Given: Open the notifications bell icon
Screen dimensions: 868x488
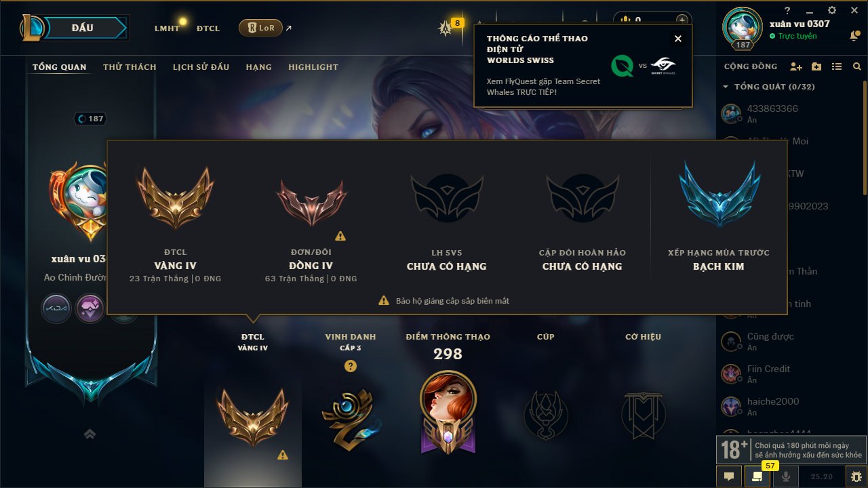Looking at the screenshot, I should coord(854,36).
